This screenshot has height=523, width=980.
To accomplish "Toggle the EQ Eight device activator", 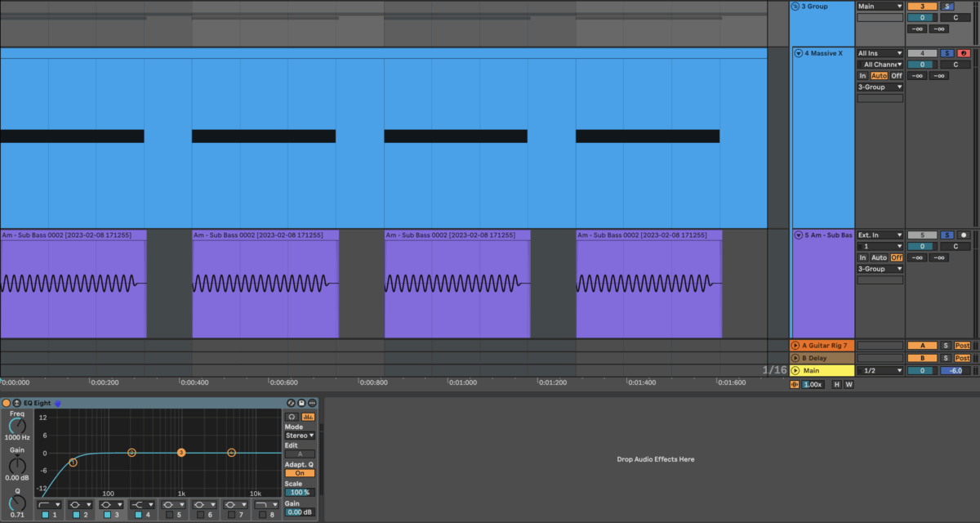I will coord(7,403).
